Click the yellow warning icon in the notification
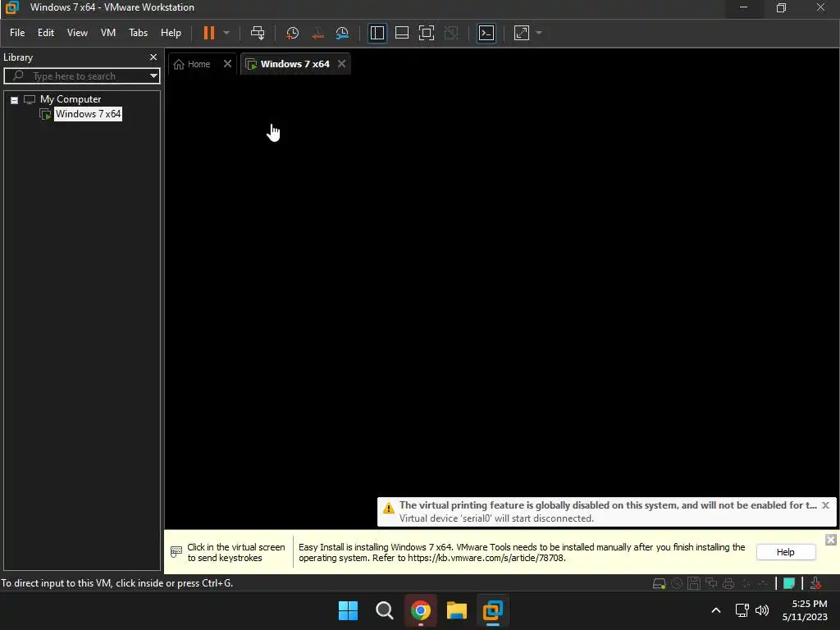840x630 pixels. point(388,508)
